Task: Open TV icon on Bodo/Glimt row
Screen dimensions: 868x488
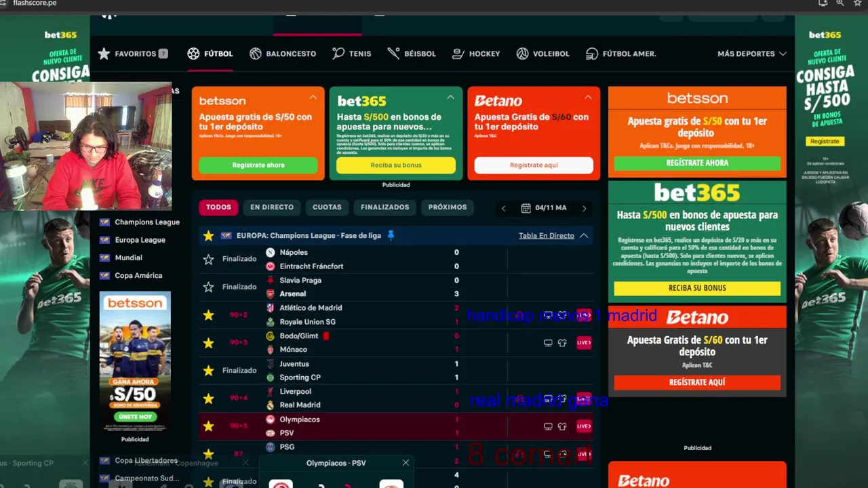Action: tap(548, 343)
